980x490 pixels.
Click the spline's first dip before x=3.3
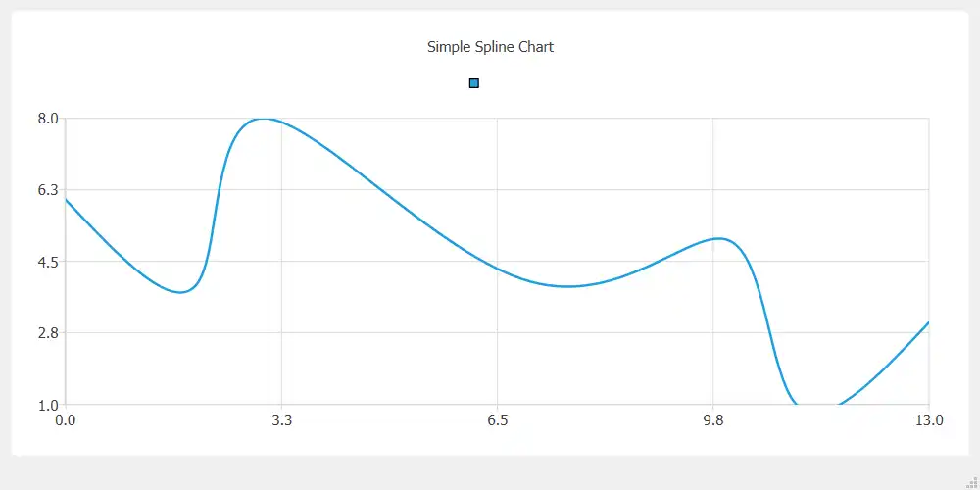click(x=180, y=292)
